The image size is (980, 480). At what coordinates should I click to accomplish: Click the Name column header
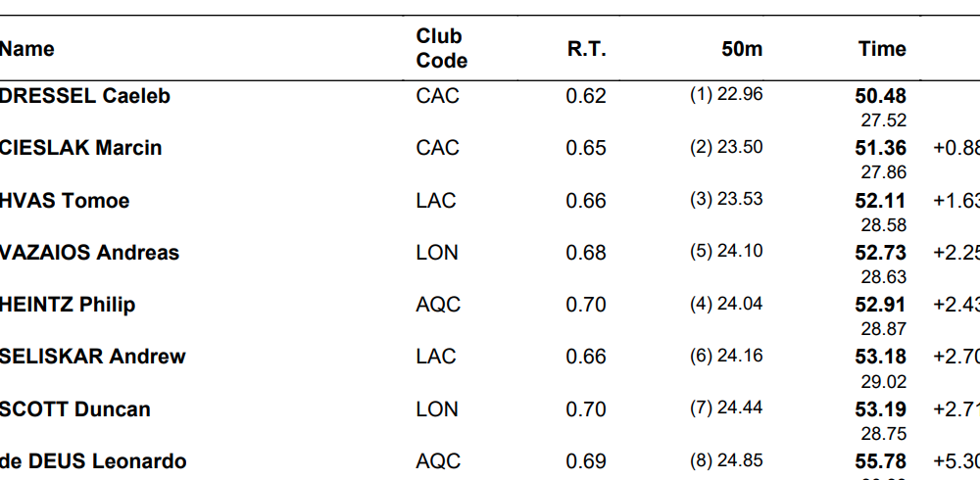27,49
